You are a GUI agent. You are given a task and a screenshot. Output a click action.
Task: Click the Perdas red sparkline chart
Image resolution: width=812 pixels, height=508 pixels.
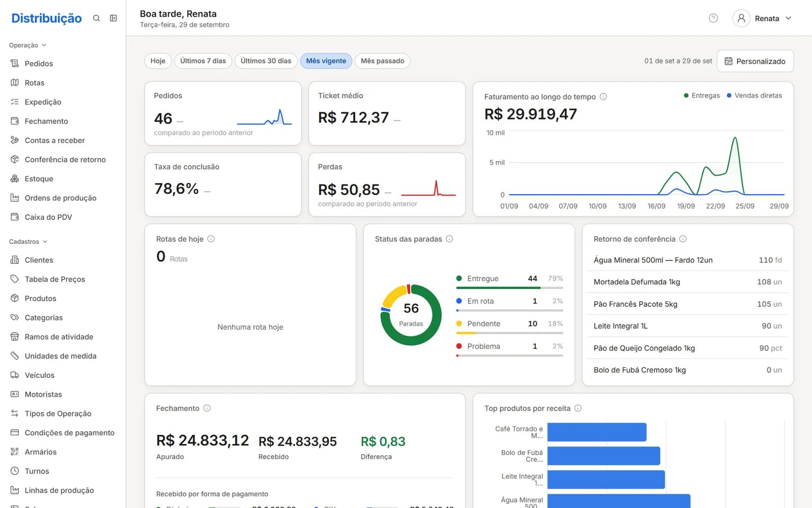[428, 188]
